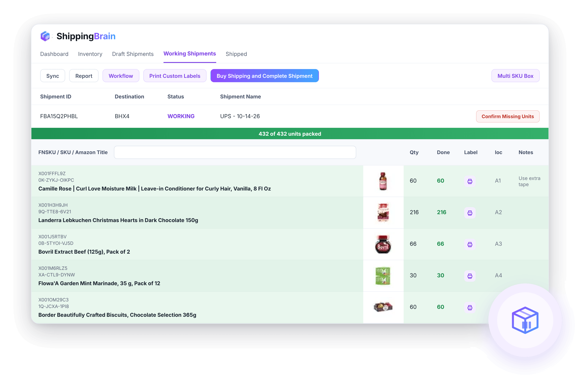Open the Garden Mint Marinade thumbnail

click(x=383, y=276)
